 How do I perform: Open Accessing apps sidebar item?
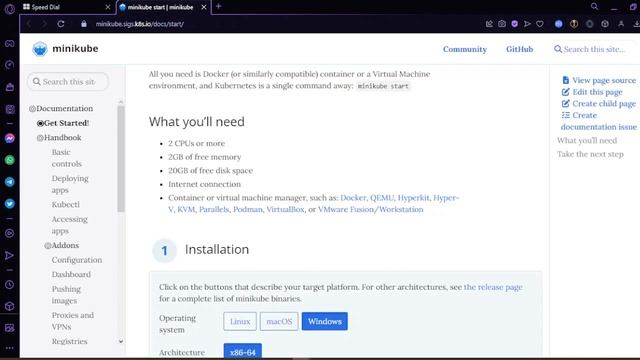pos(69,225)
